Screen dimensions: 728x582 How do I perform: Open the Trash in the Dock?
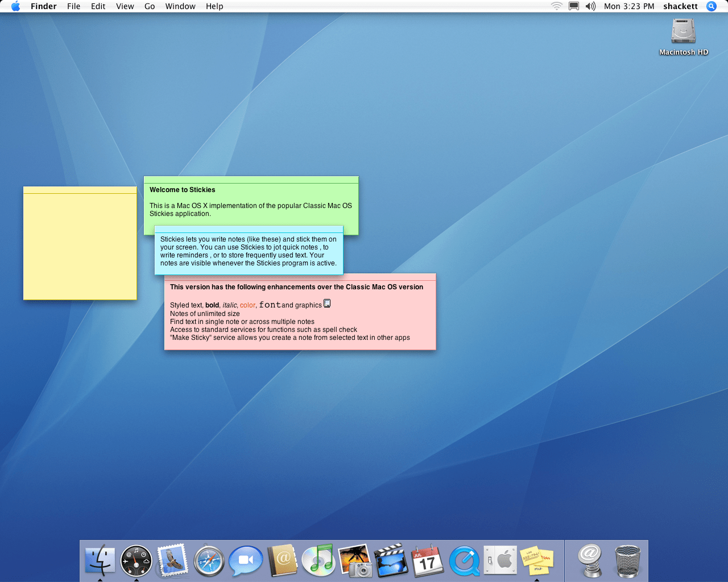(627, 560)
